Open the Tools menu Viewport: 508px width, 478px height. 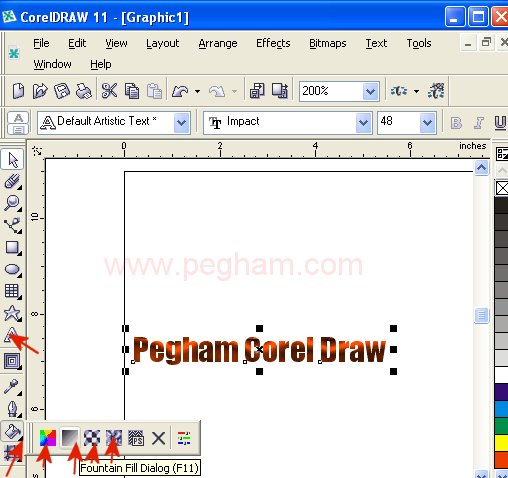pyautogui.click(x=419, y=43)
